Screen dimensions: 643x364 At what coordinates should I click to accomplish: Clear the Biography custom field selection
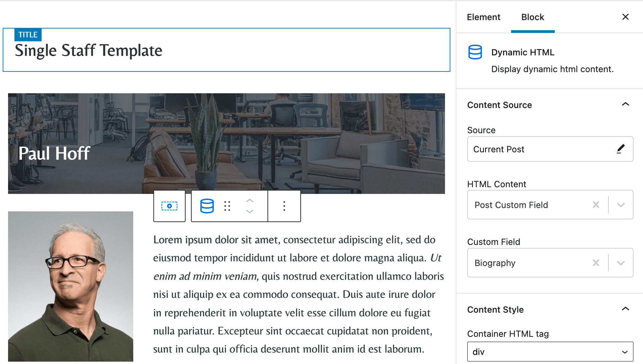point(596,263)
